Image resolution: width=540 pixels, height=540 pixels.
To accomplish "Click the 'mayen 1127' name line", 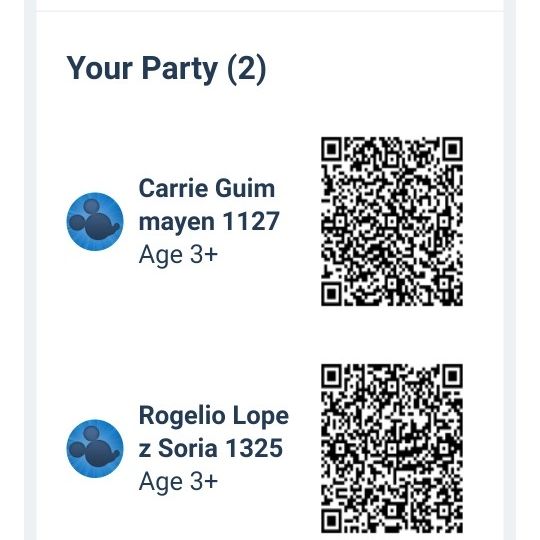I will point(209,221).
